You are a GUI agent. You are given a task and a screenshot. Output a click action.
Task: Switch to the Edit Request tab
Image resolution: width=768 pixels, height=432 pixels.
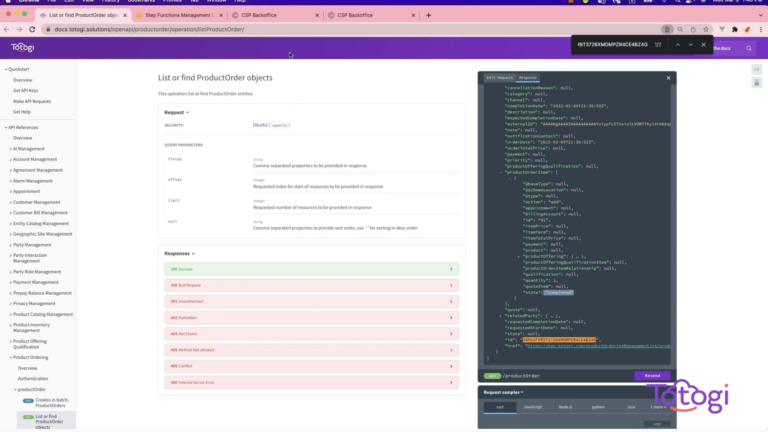(499, 77)
